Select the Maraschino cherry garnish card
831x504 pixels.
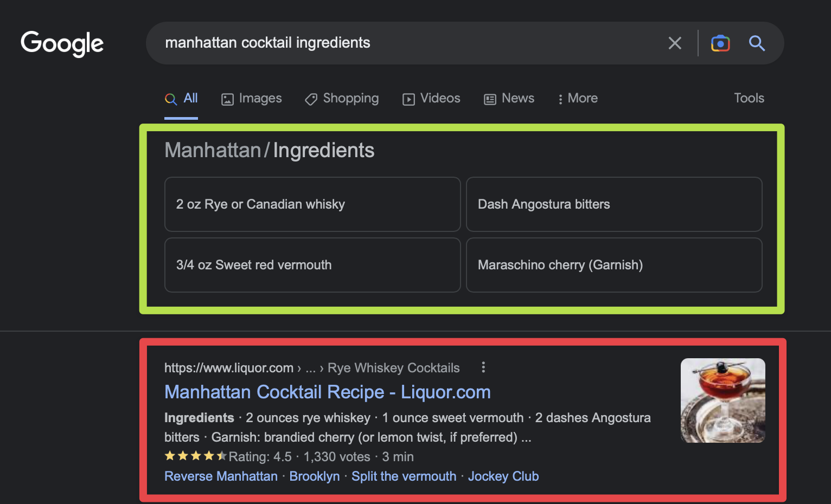pos(614,265)
